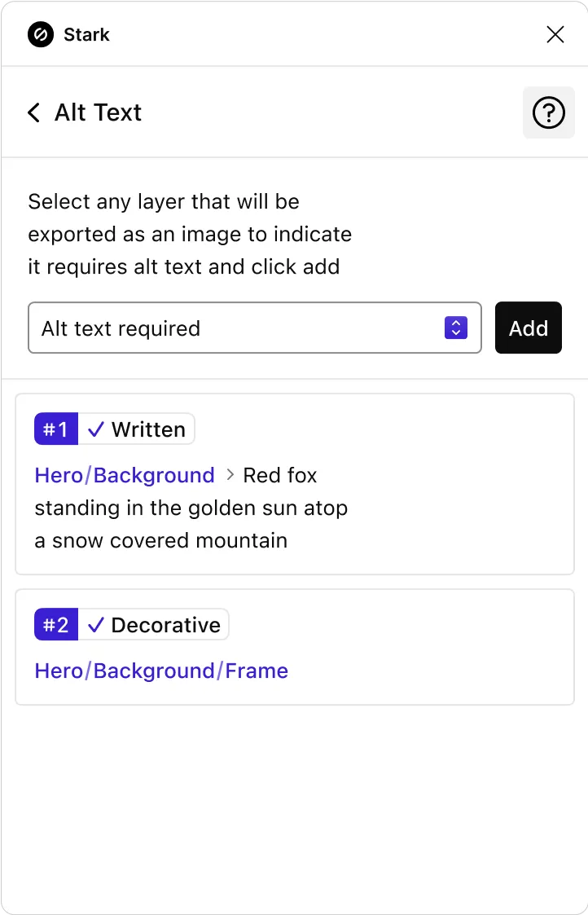Click the purple up-down stepper arrows
Screen dimensions: 588x915
point(455,328)
